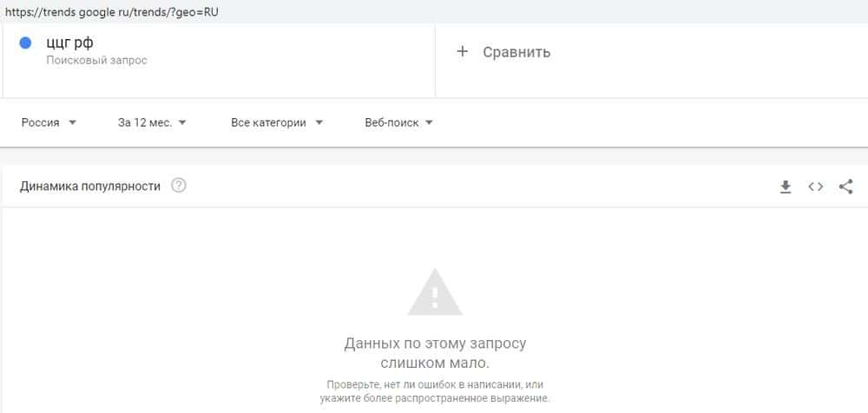
Task: Click the share icon in the chart header
Action: (x=845, y=187)
